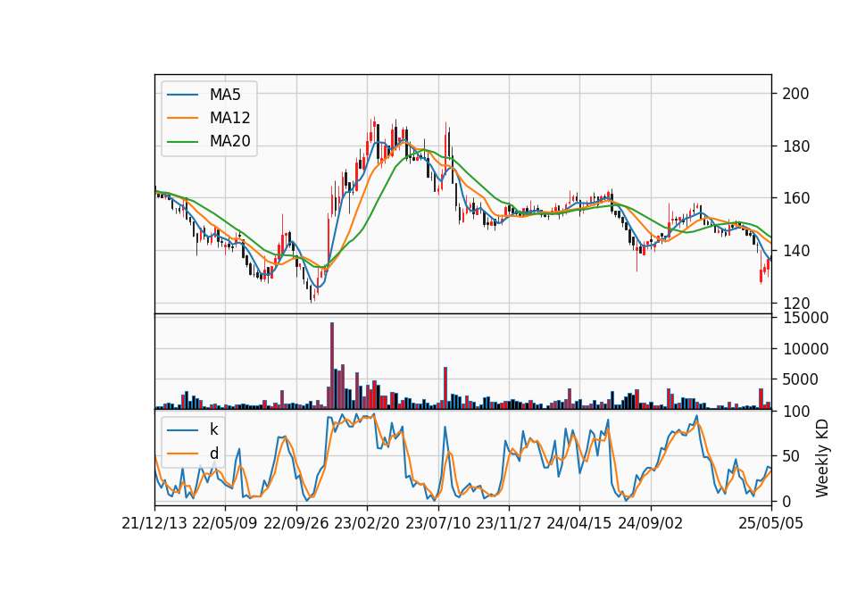The image size is (857, 616).
Task: Click the 23/11/27 date tick label
Action: [508, 523]
